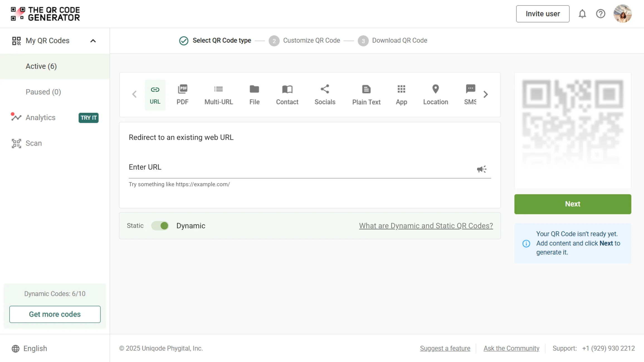Click the Enter URL input field
644x362 pixels.
pos(301,168)
